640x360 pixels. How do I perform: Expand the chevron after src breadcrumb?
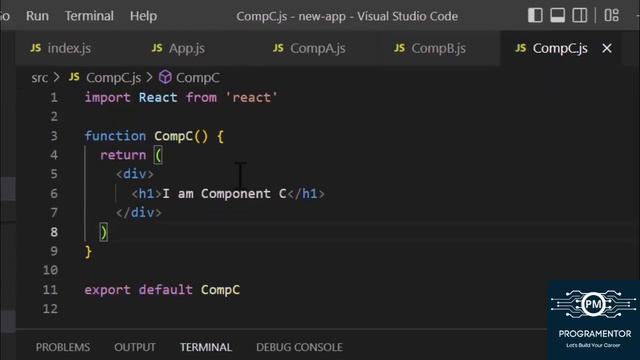[x=56, y=77]
